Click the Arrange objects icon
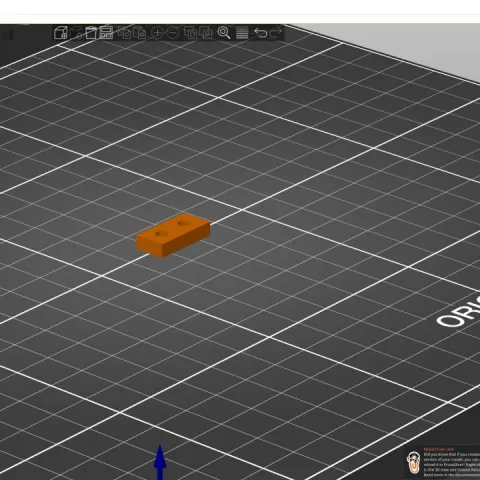Image resolution: width=480 pixels, height=480 pixels. point(106,33)
